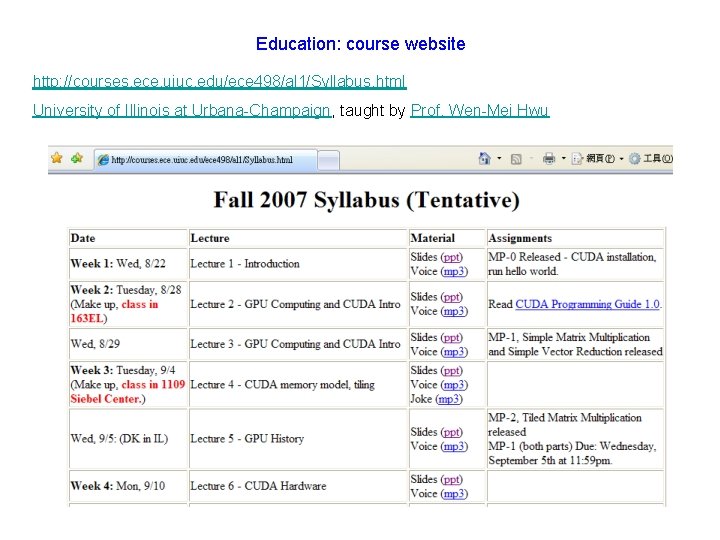Click the RSS feeds icon in toolbar
Screen dimensions: 720x540
click(516, 159)
